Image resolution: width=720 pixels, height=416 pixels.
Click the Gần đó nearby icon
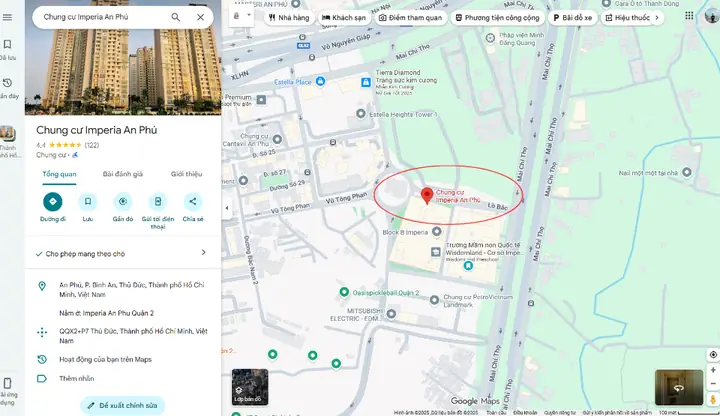(x=123, y=202)
